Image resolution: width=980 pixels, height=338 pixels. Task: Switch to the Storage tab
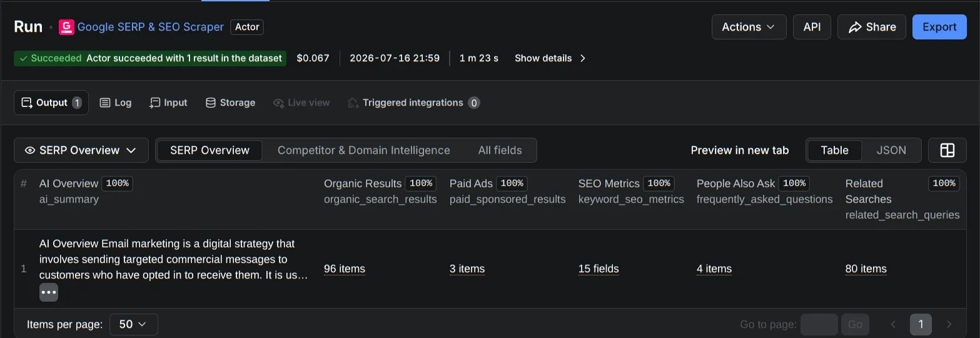click(x=230, y=103)
